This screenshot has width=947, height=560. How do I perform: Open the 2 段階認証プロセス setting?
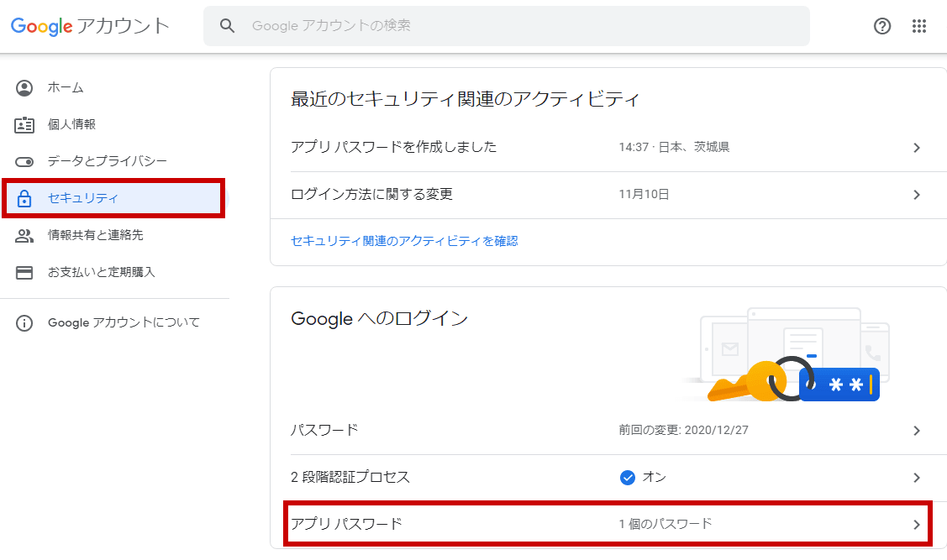[350, 478]
